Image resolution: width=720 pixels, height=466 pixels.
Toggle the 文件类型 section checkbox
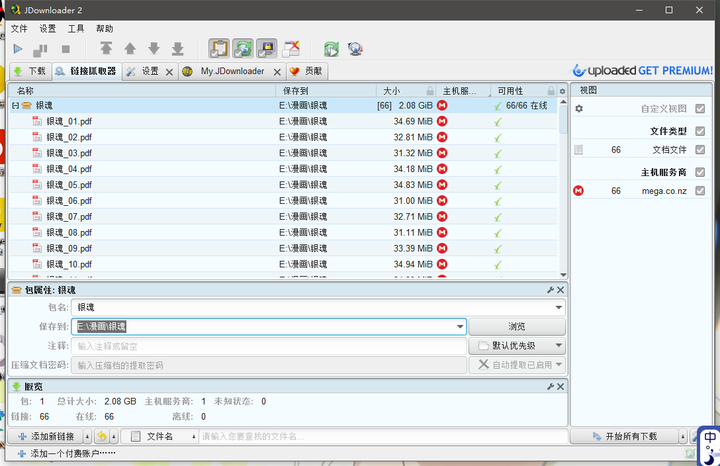click(x=700, y=131)
